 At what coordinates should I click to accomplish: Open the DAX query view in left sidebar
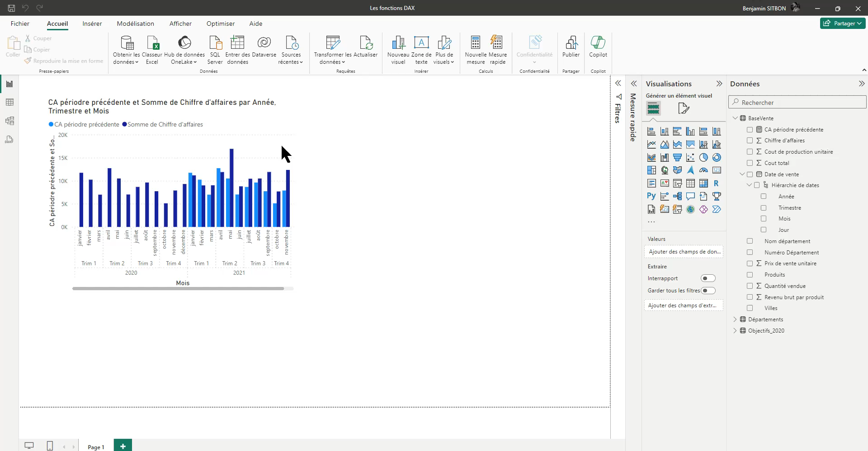(x=9, y=140)
